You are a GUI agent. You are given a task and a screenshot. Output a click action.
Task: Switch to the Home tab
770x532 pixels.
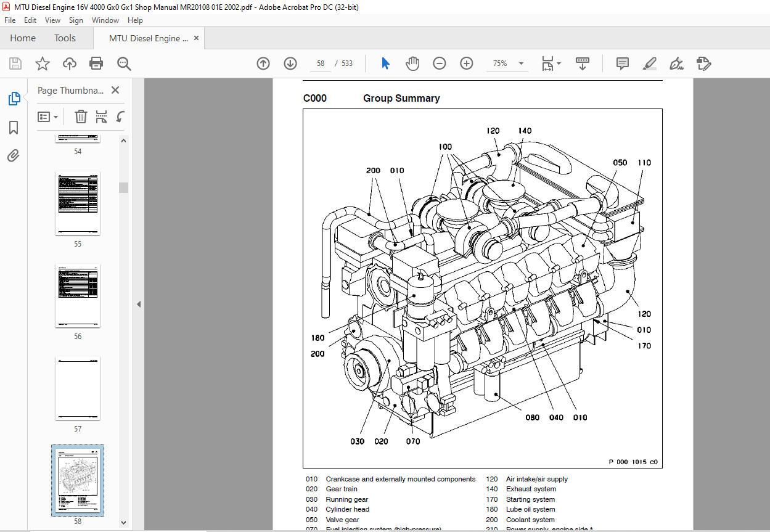23,38
